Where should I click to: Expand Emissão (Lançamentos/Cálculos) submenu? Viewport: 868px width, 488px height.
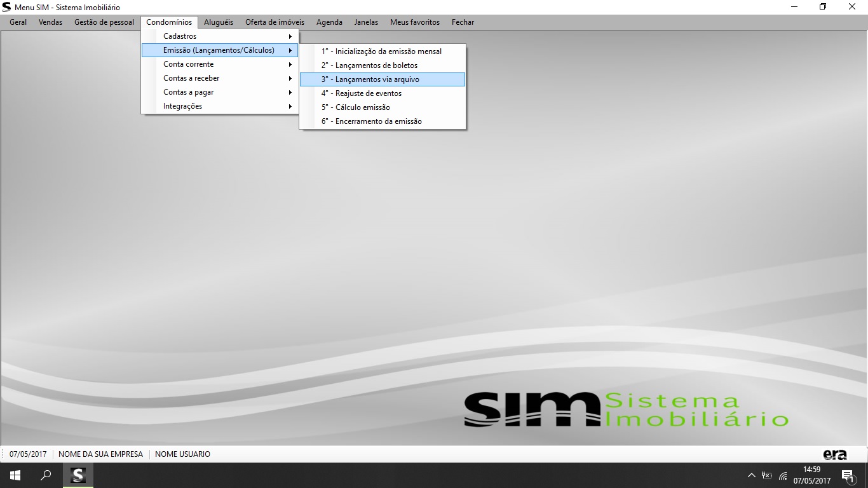click(x=220, y=50)
